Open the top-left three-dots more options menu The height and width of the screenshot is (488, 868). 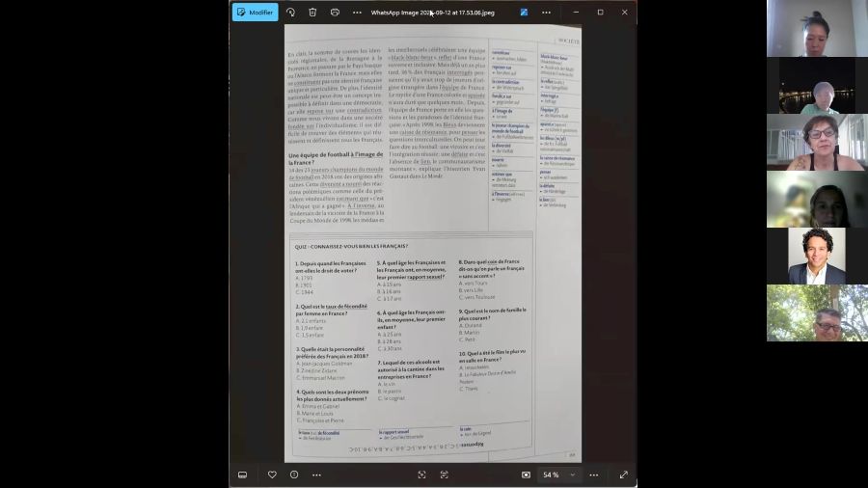357,13
